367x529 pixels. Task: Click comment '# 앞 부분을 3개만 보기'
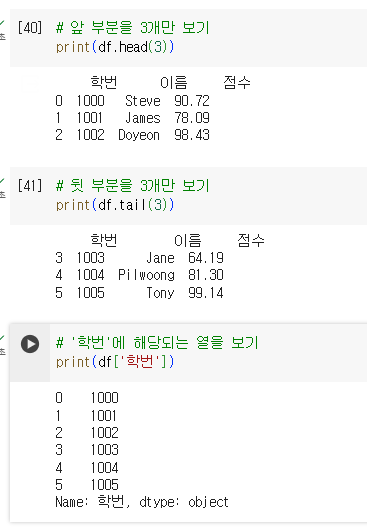pyautogui.click(x=133, y=28)
